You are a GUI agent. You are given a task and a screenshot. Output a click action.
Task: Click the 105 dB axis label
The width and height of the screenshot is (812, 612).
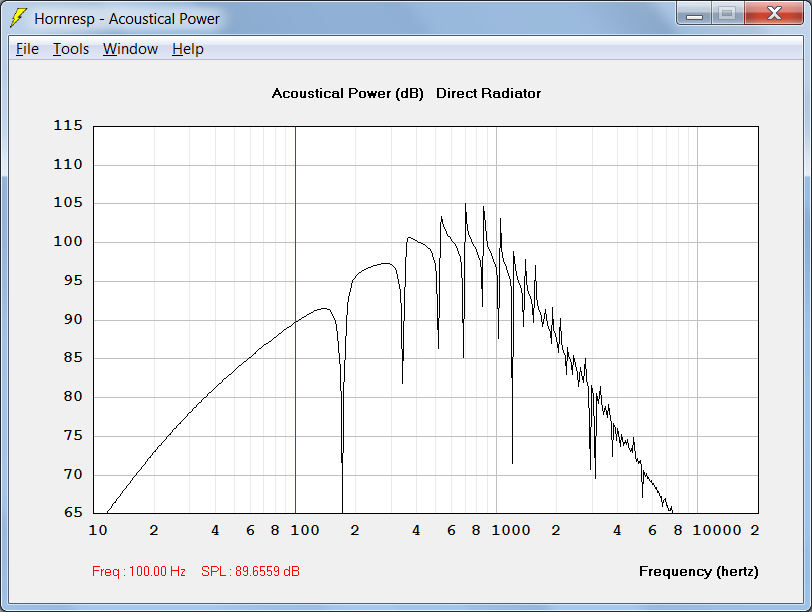pyautogui.click(x=68, y=203)
